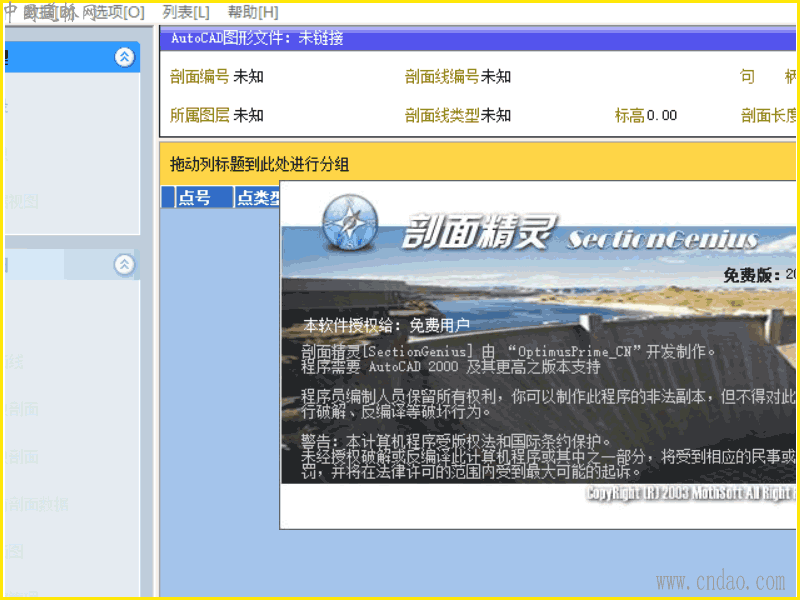
Task: Click the 剖面编号 label
Action: [x=199, y=77]
